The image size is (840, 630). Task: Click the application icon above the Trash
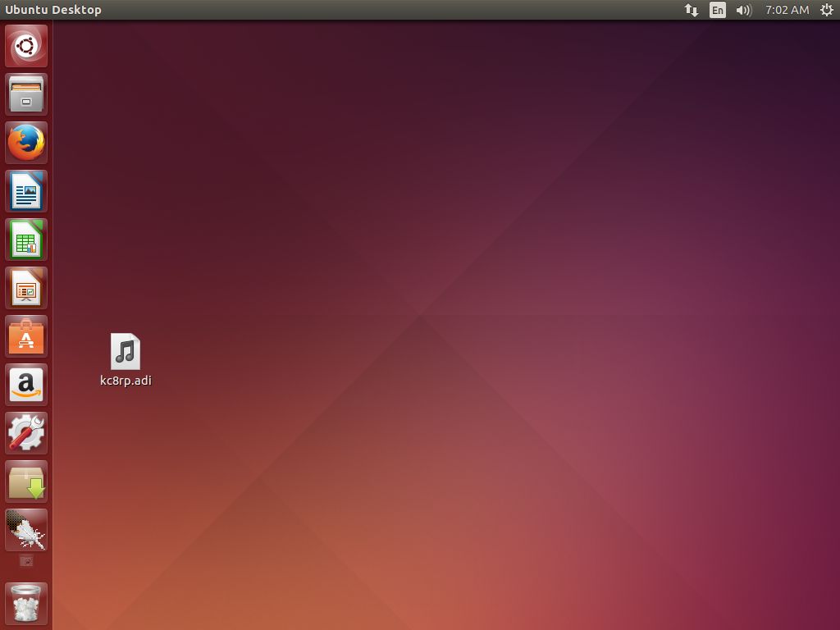(x=26, y=530)
